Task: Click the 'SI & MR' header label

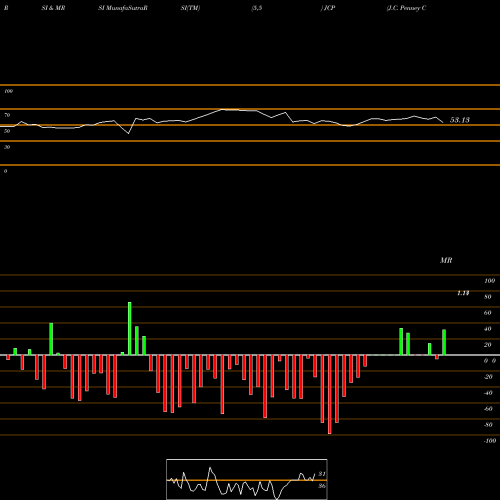Action: pyautogui.click(x=53, y=8)
